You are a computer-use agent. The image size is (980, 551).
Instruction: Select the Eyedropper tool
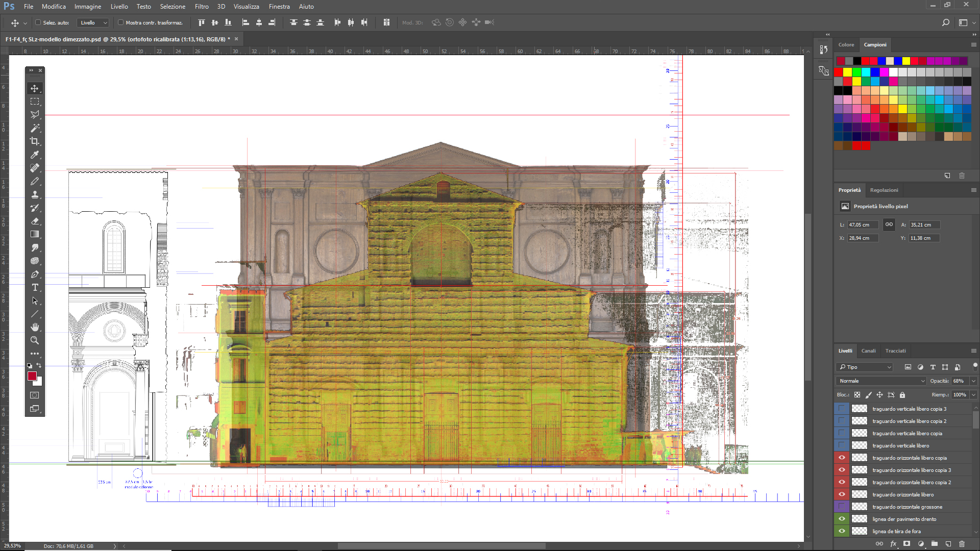(35, 155)
